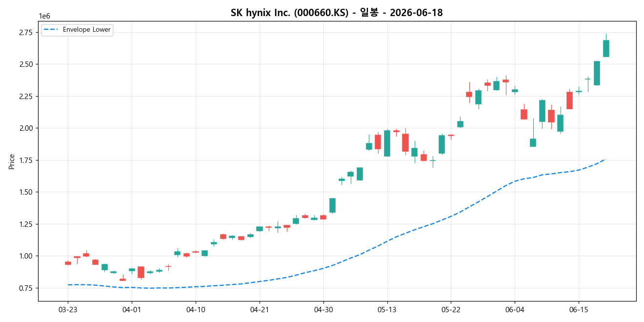Image resolution: width=644 pixels, height=322 pixels.
Task: Click the tall green candle on 05-13
Action: [387, 143]
